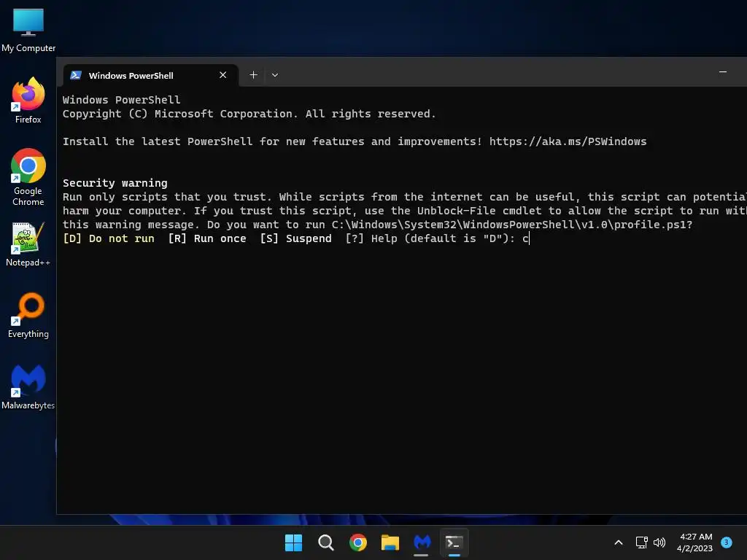
Task: Launch the Everything search desktop shortcut
Action: pos(28,316)
